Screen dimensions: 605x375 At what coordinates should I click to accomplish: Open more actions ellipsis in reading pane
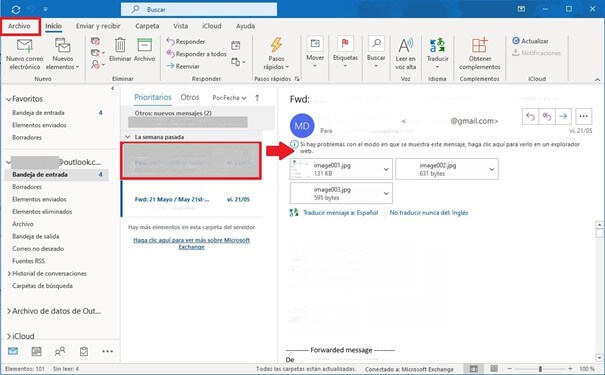coord(583,116)
